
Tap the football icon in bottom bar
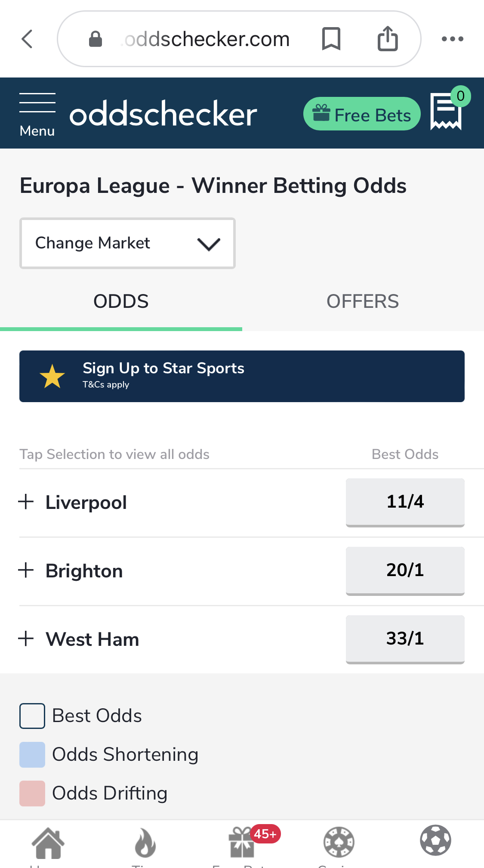tap(435, 840)
